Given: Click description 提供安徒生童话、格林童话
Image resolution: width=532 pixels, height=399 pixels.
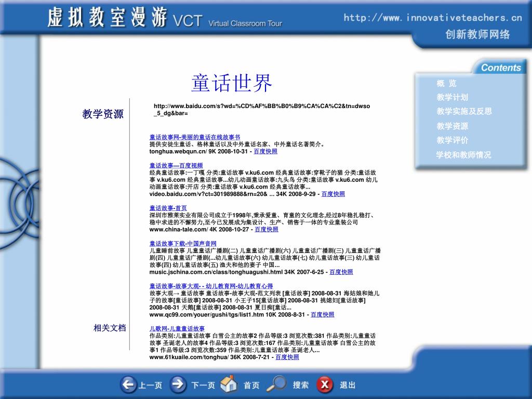Looking at the screenshot, I should [237, 144].
